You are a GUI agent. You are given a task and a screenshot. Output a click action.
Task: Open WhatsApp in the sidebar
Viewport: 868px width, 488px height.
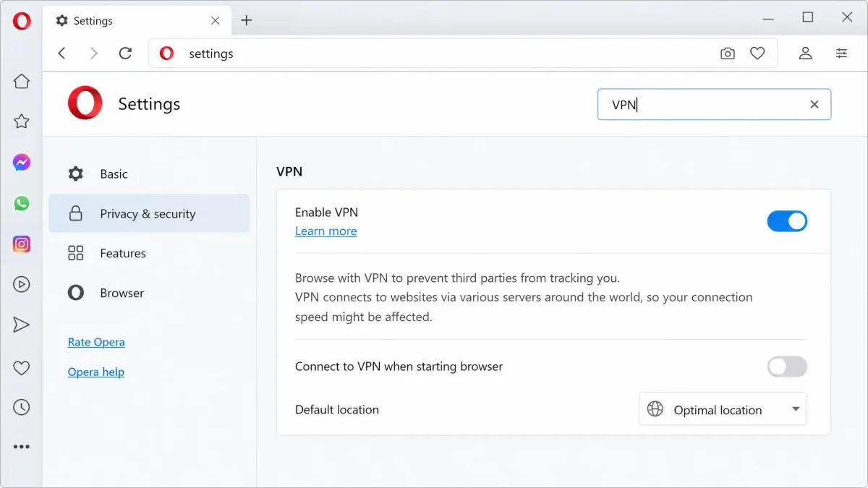click(x=22, y=203)
